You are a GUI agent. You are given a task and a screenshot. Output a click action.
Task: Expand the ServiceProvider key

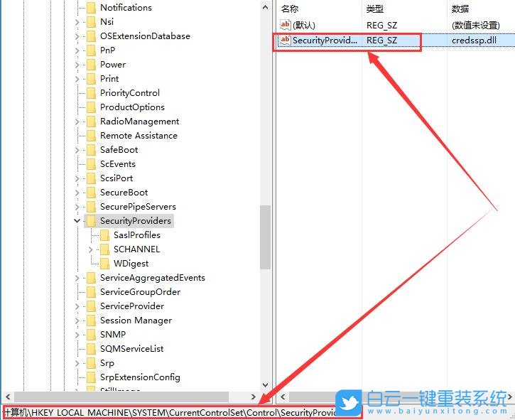77,306
